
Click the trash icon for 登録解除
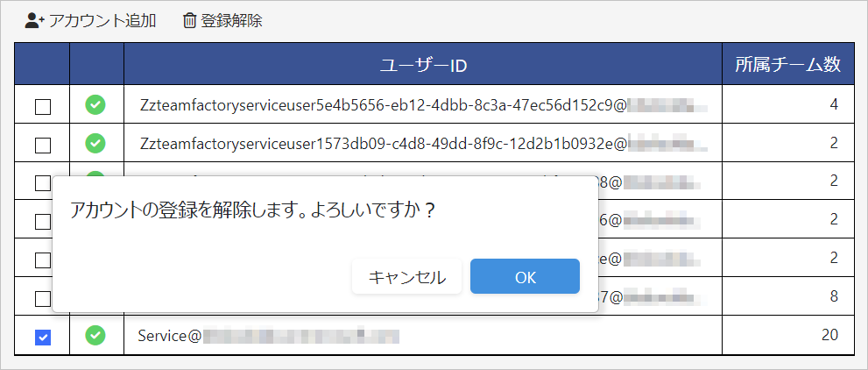click(189, 20)
